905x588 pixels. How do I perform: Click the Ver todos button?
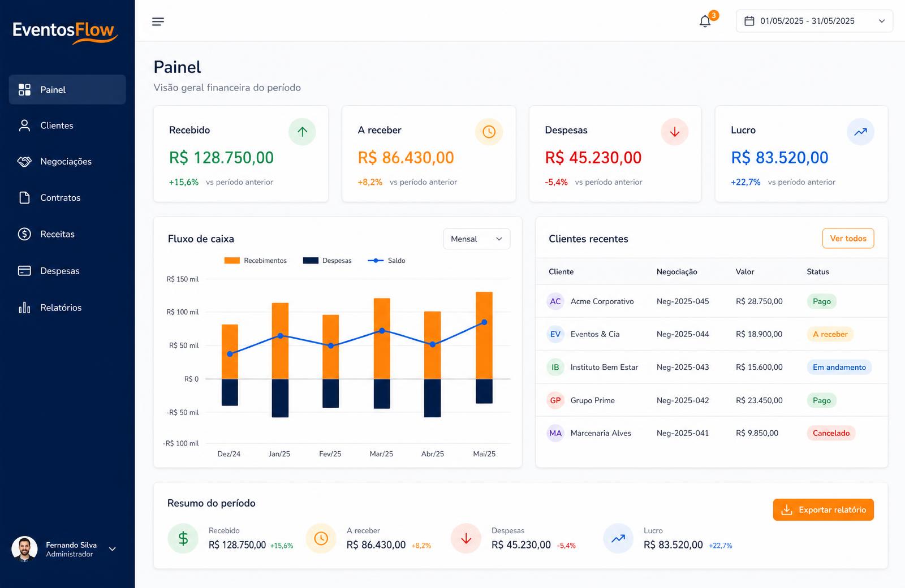pos(848,239)
